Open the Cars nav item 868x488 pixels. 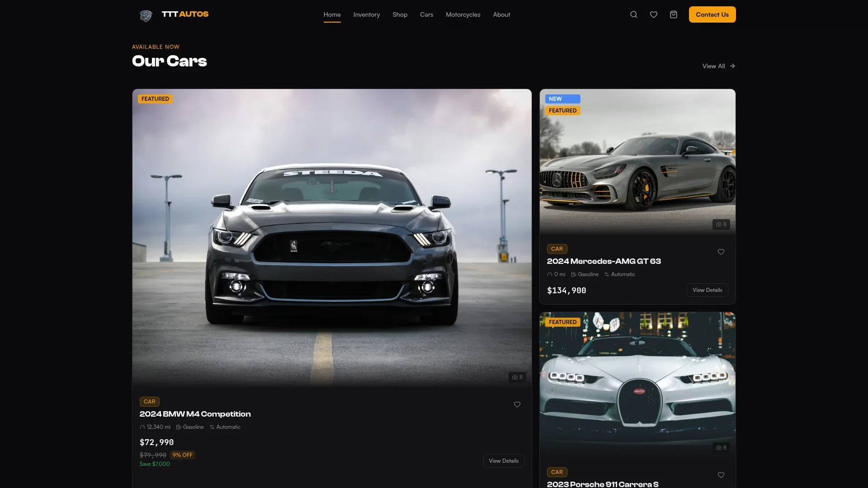click(x=427, y=14)
